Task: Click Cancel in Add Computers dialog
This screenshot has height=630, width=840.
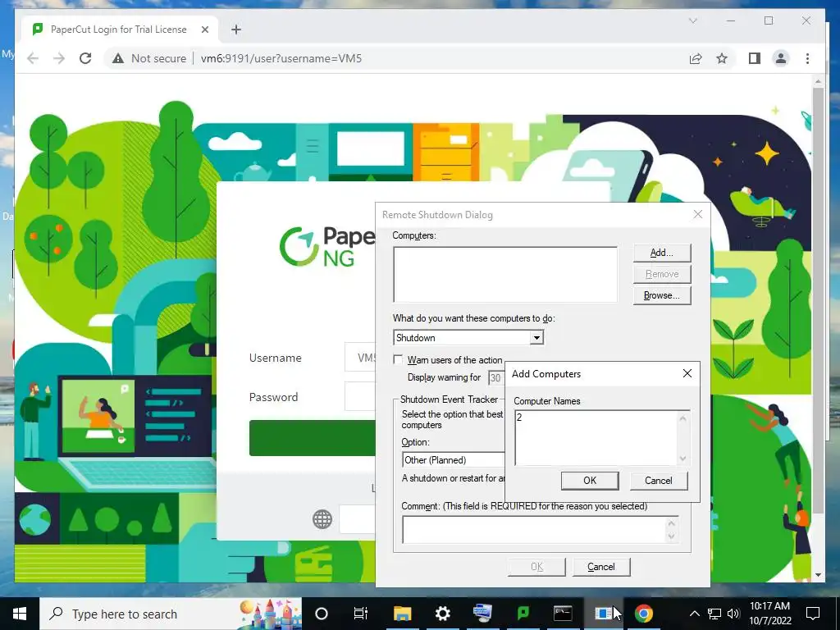Action: coord(659,481)
